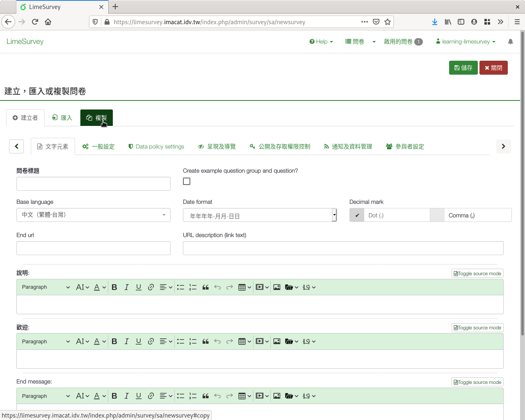The width and height of the screenshot is (525, 420).
Task: Click Italic in the 歡迎 editor toolbar
Action: coord(126,341)
